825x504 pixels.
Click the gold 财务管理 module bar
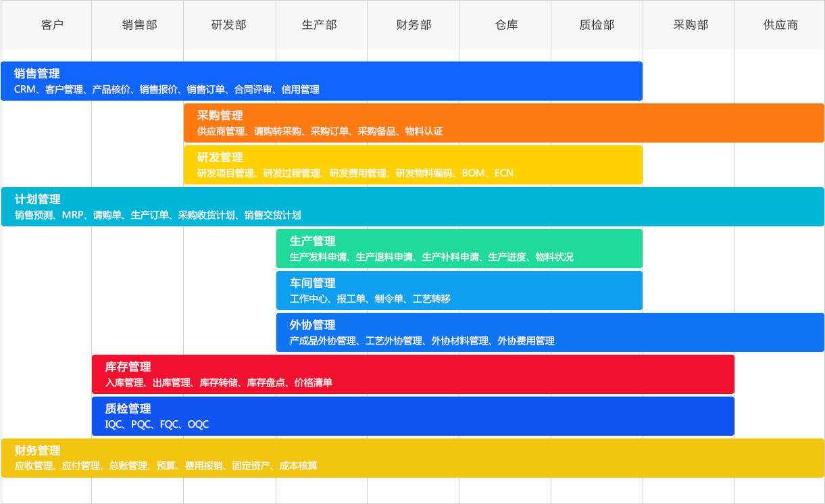pyautogui.click(x=412, y=457)
